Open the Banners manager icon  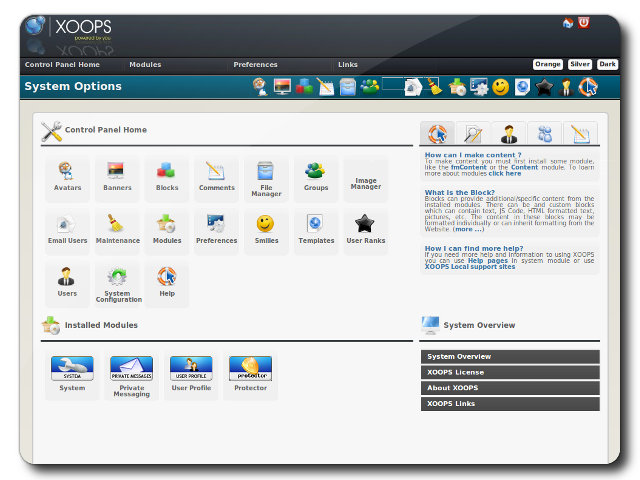[x=117, y=176]
